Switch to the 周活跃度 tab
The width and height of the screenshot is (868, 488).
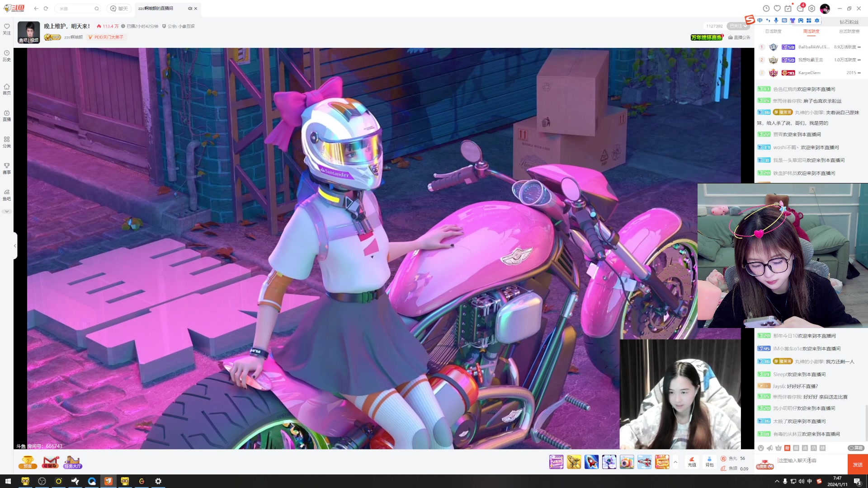coord(811,32)
